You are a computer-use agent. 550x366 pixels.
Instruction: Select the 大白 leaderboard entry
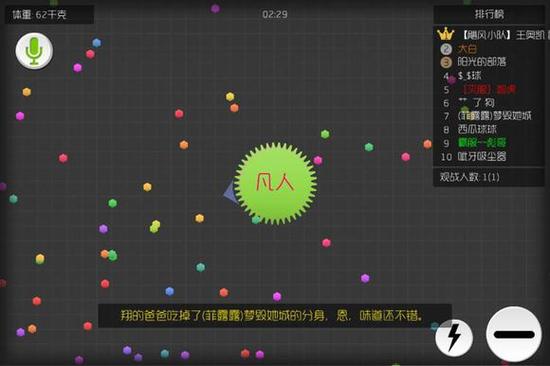pyautogui.click(x=467, y=48)
